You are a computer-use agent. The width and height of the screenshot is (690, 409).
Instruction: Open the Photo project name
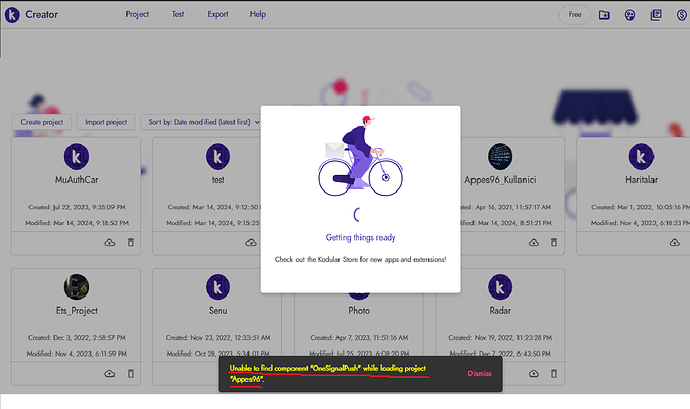(359, 310)
